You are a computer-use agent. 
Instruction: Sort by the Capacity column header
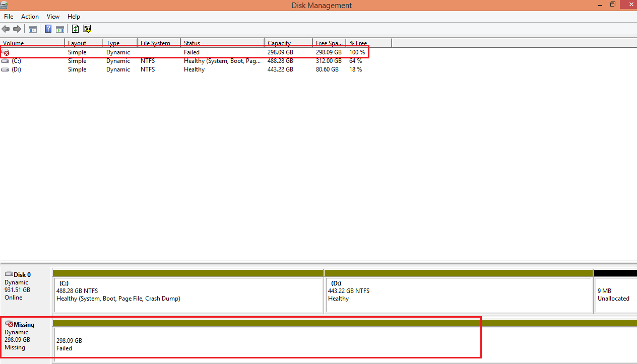(289, 43)
